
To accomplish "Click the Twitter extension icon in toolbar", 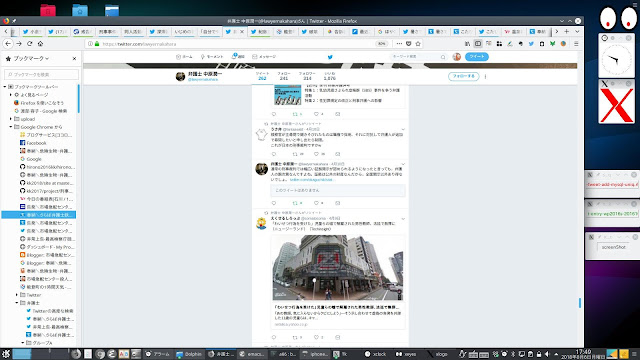I will [x=531, y=44].
